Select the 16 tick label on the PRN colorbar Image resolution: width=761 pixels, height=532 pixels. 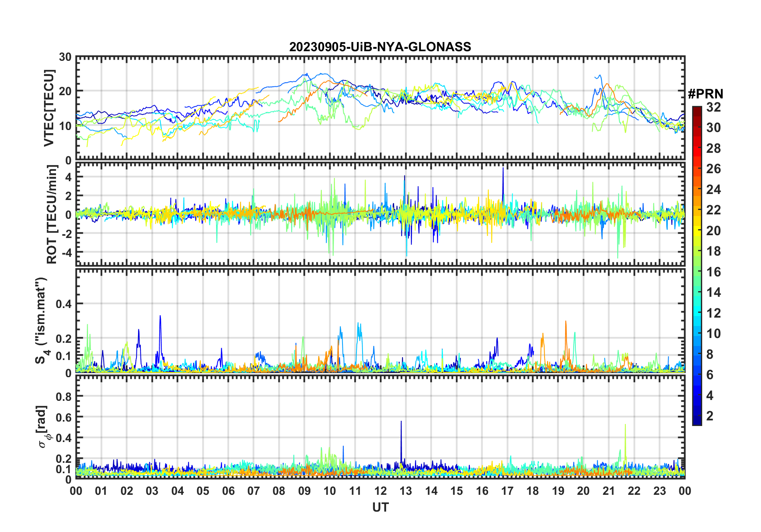click(x=713, y=272)
